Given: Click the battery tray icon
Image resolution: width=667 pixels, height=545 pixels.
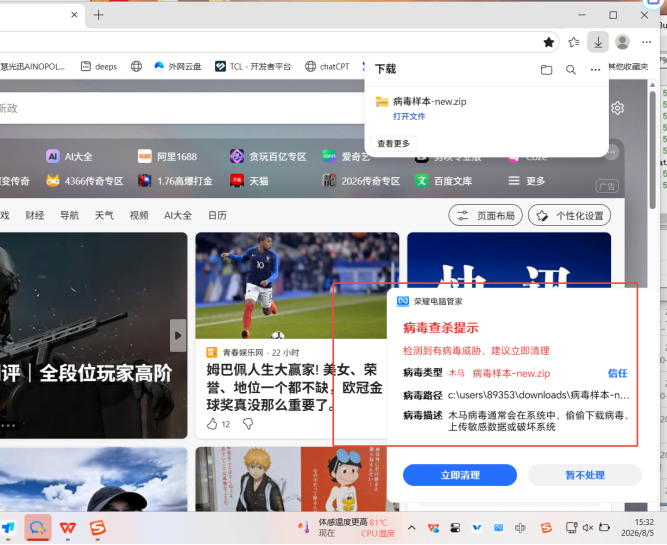Looking at the screenshot, I should tap(604, 528).
